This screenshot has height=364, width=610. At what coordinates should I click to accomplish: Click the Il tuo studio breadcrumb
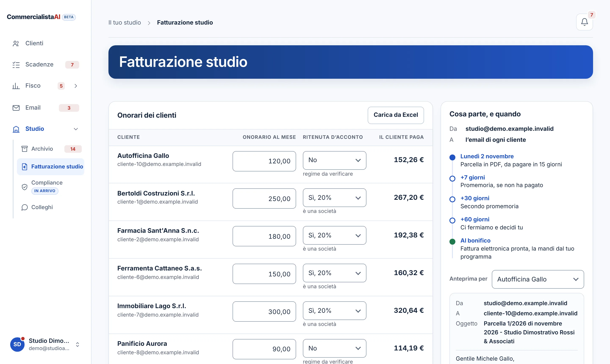[x=125, y=23]
